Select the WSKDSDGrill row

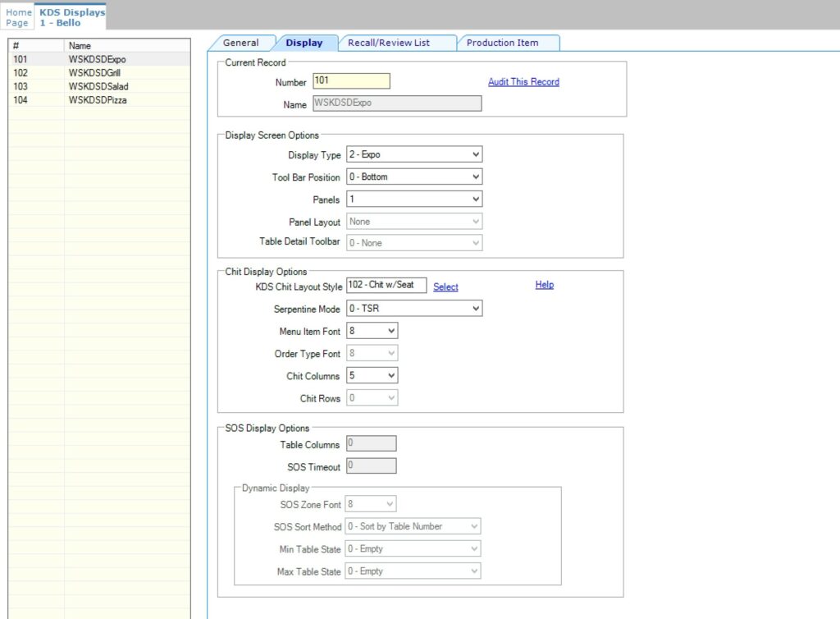[x=99, y=73]
